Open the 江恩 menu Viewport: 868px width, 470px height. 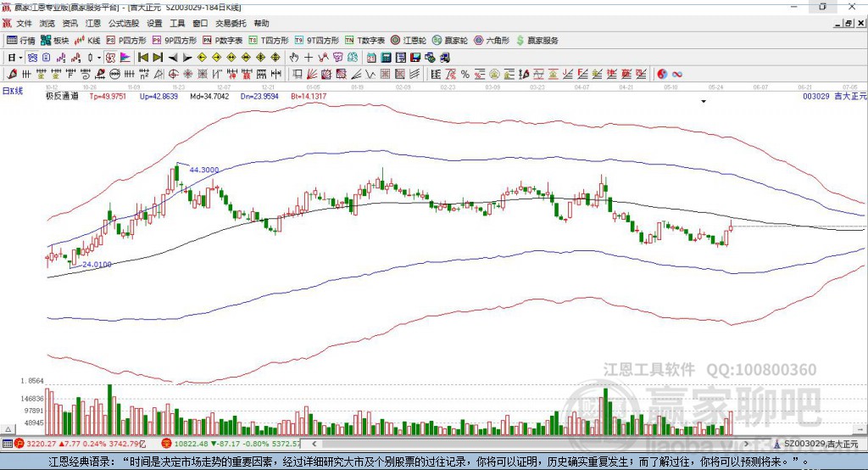[x=93, y=23]
